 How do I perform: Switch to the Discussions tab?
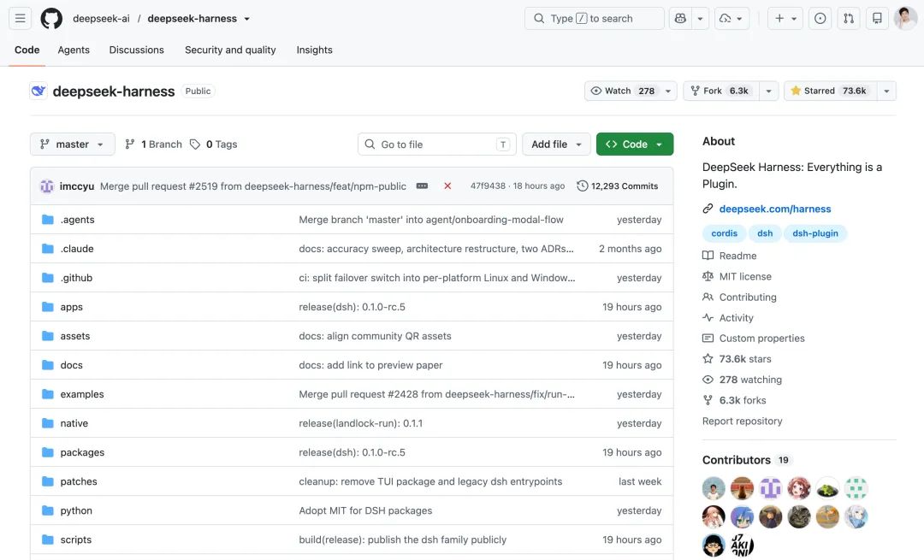click(x=137, y=50)
